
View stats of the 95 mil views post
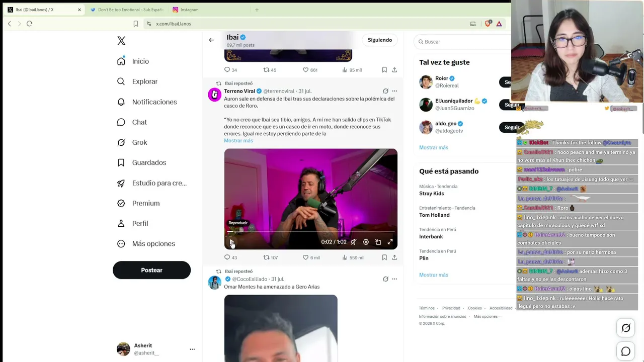tap(352, 70)
